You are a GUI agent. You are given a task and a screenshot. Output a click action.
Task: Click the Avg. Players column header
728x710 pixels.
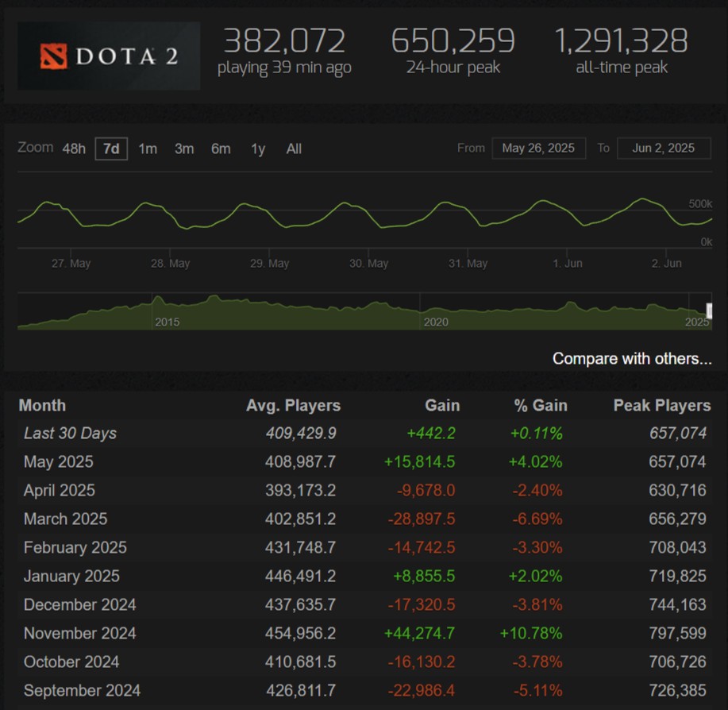pyautogui.click(x=293, y=405)
